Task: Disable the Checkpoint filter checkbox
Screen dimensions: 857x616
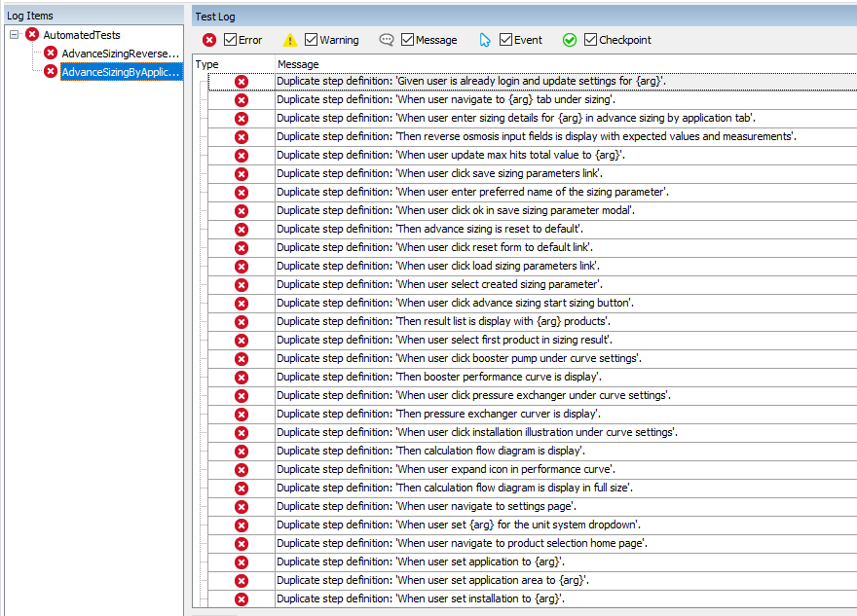Action: tap(591, 40)
